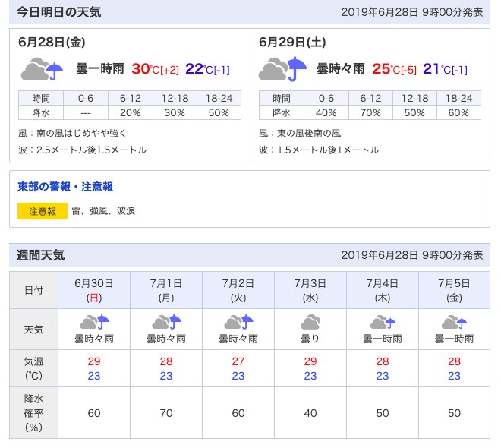Click the 6月28日(金) date heading
Image resolution: width=501 pixels, height=448 pixels.
click(52, 42)
